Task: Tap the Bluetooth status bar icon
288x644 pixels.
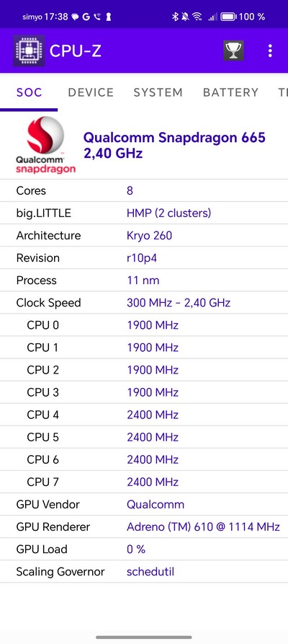Action: pos(174,17)
